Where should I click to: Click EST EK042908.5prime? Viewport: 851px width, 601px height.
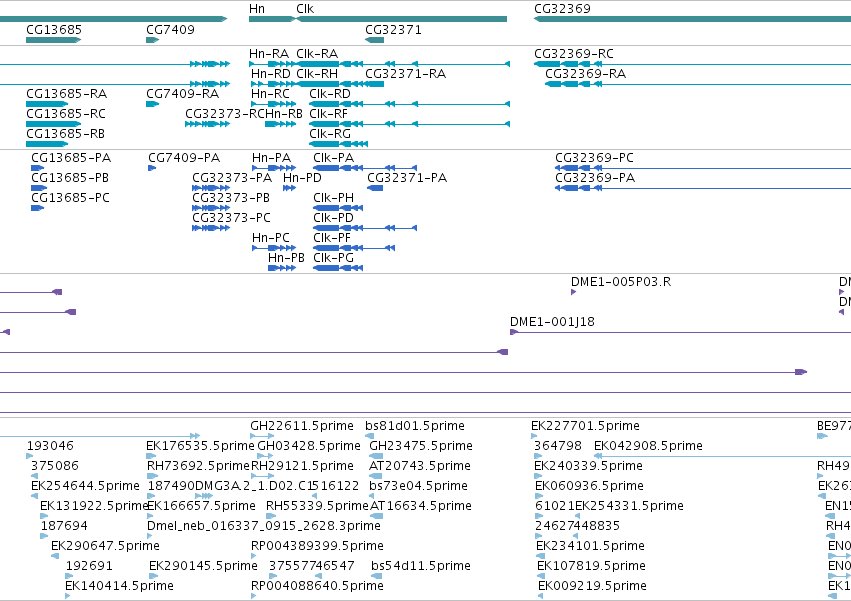click(x=649, y=446)
